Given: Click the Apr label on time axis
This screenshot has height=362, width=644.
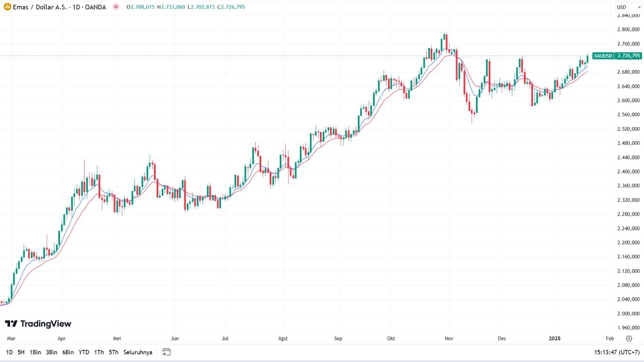Looking at the screenshot, I should point(62,339).
